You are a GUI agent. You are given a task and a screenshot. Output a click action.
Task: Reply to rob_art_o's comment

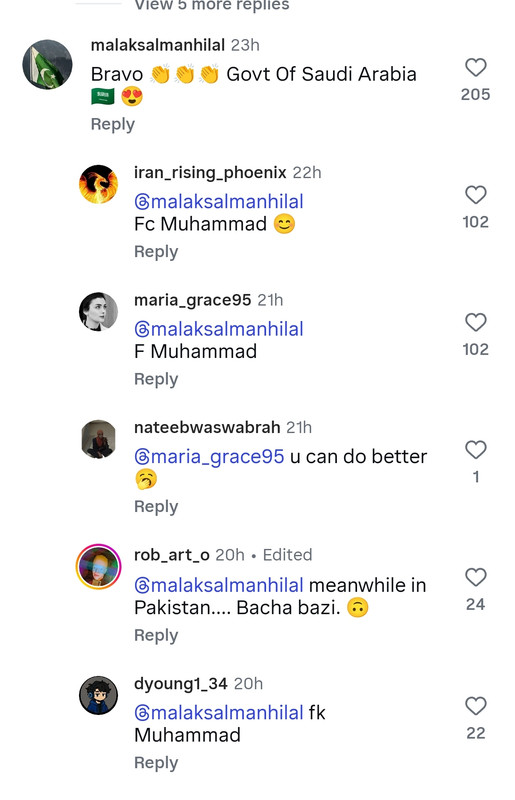[x=156, y=635]
